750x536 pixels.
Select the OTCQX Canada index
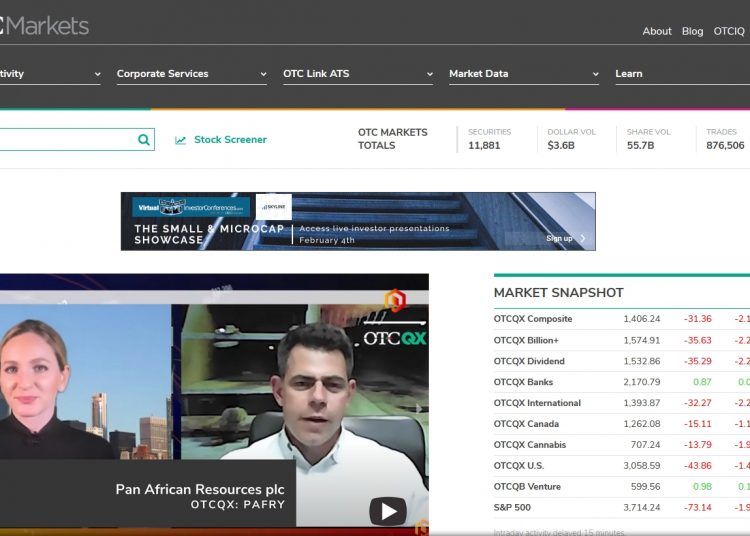(526, 424)
